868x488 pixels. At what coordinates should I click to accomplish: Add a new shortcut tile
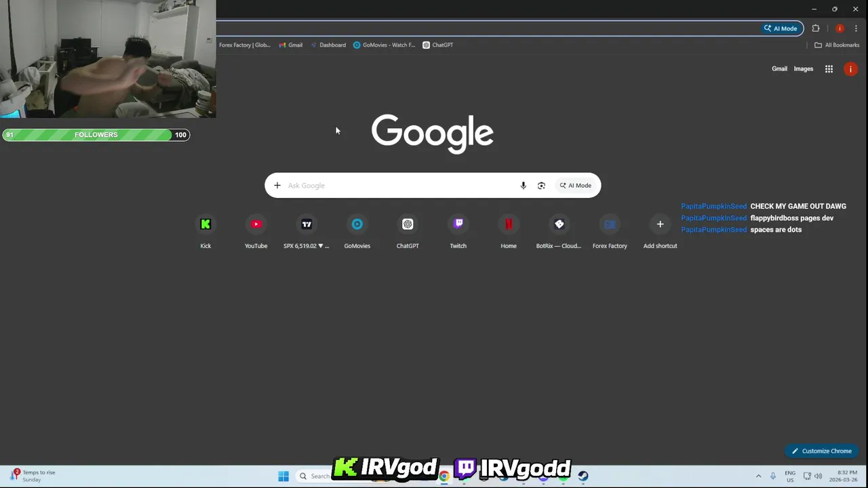click(x=660, y=232)
